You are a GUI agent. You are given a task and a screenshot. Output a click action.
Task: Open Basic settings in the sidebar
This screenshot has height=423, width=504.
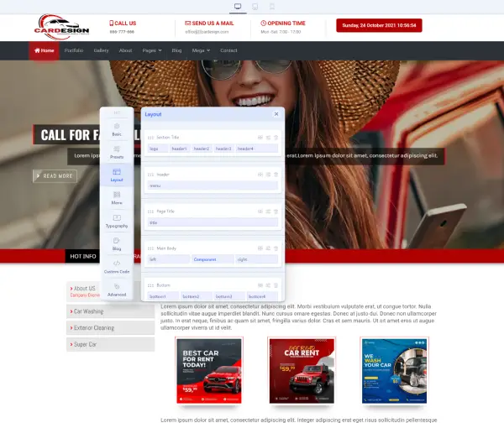coord(117,129)
